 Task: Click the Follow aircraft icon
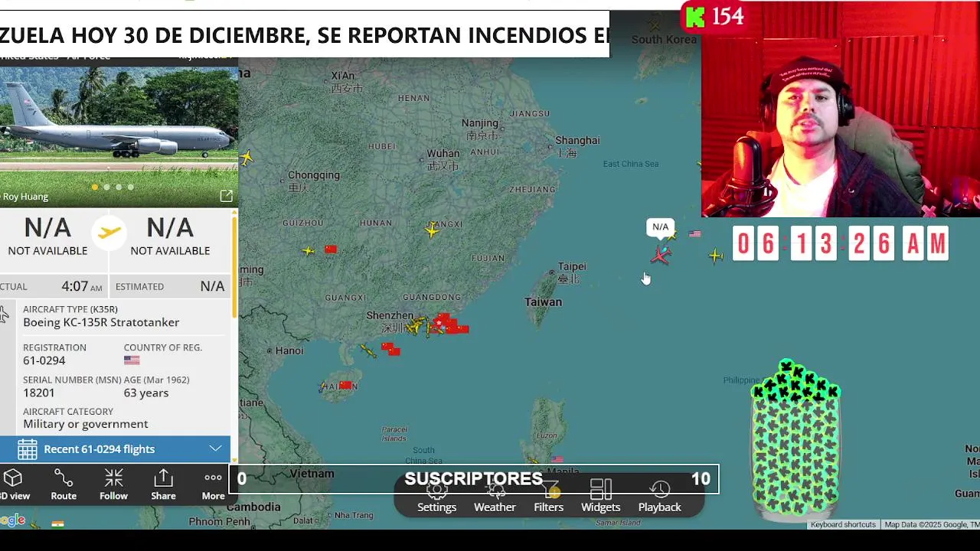[113, 485]
